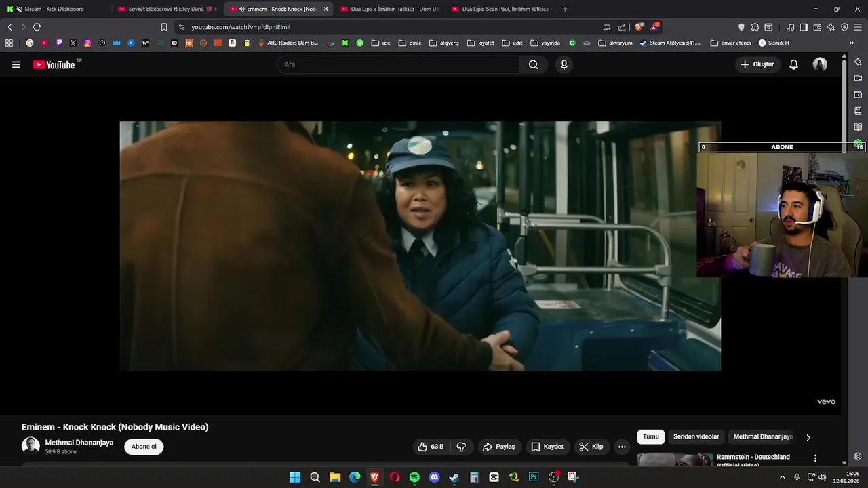Open the Twitch bookmark icon
This screenshot has height=488, width=868.
pos(59,43)
